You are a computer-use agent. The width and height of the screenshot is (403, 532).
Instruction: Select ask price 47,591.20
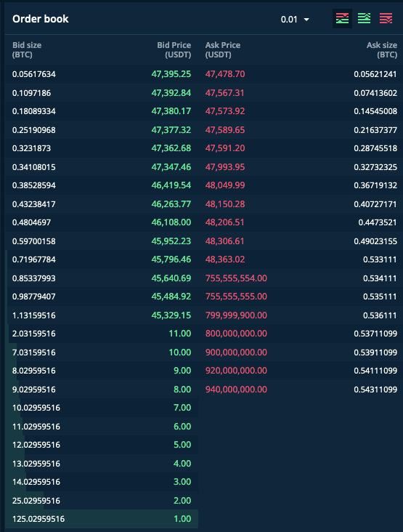coord(225,148)
